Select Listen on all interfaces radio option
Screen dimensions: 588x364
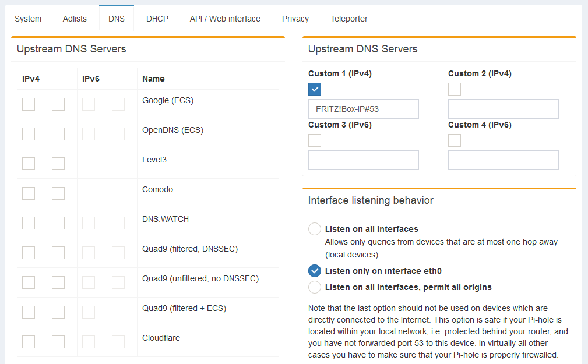[x=315, y=229]
